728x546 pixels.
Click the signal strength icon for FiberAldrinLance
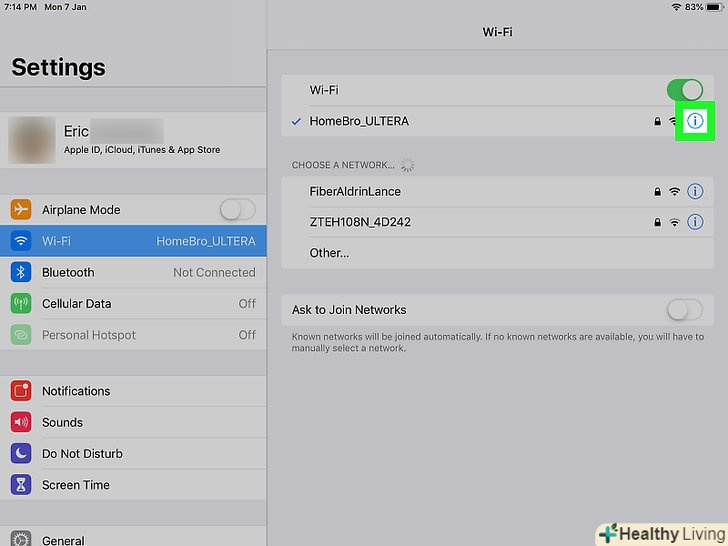(x=675, y=191)
